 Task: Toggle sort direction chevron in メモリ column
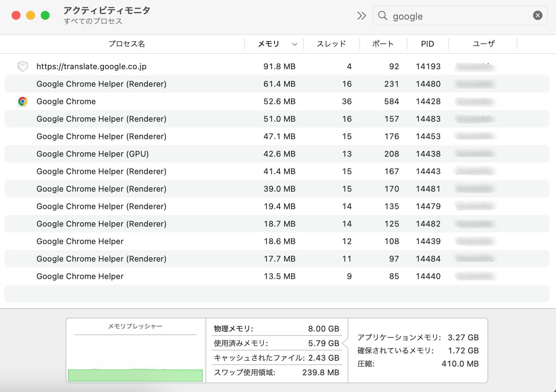point(295,44)
